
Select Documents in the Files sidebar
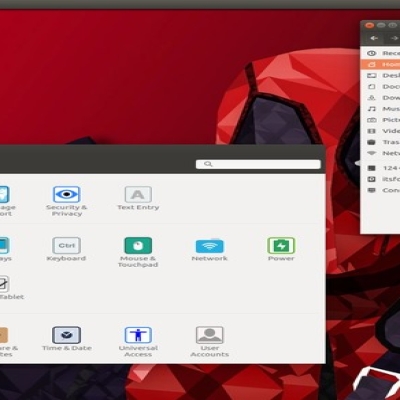(x=380, y=86)
